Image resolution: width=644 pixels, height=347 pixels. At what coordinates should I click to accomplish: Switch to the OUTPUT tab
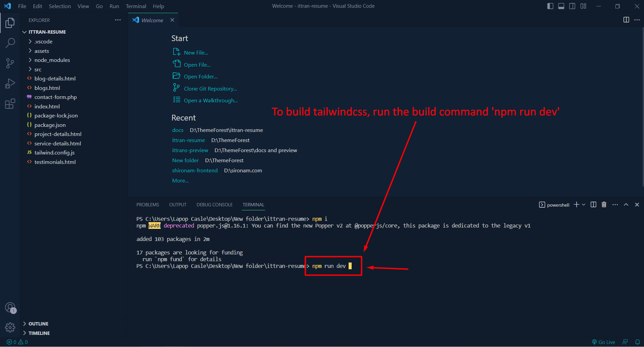178,205
